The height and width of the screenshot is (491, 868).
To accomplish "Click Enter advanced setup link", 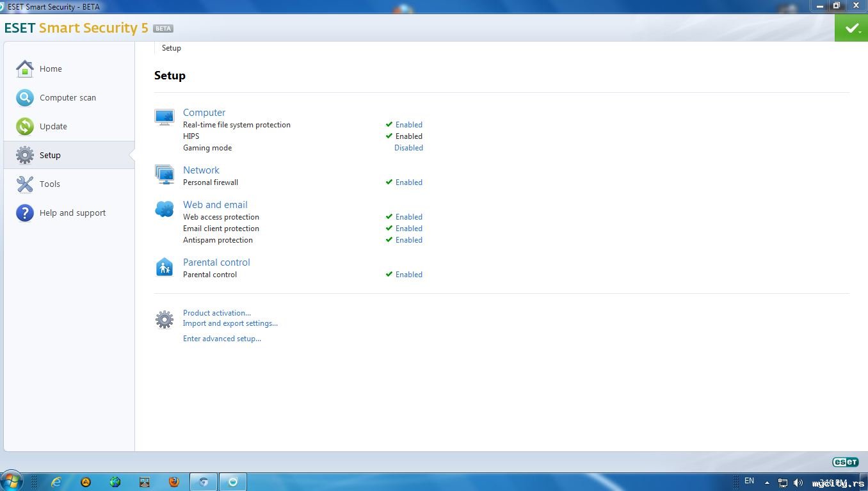I will [x=222, y=339].
